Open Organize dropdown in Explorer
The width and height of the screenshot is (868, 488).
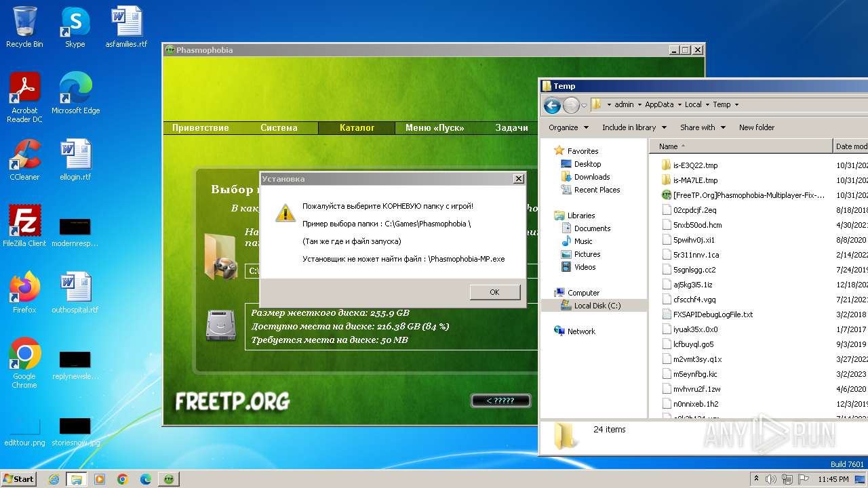[568, 127]
